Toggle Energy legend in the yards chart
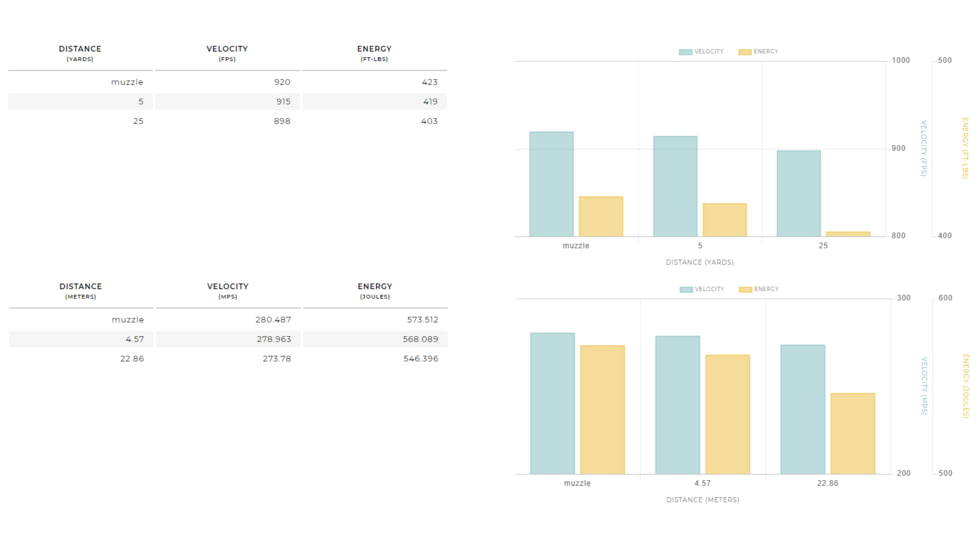 pyautogui.click(x=758, y=52)
